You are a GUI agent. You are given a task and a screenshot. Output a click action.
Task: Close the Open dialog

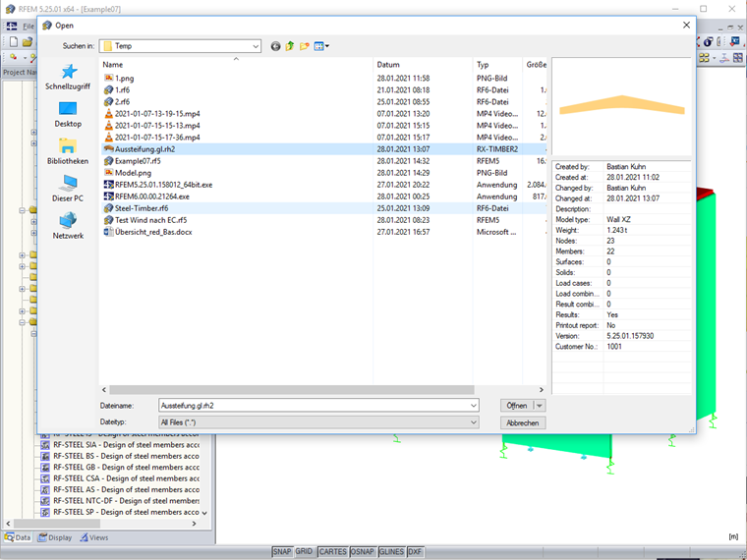point(686,26)
